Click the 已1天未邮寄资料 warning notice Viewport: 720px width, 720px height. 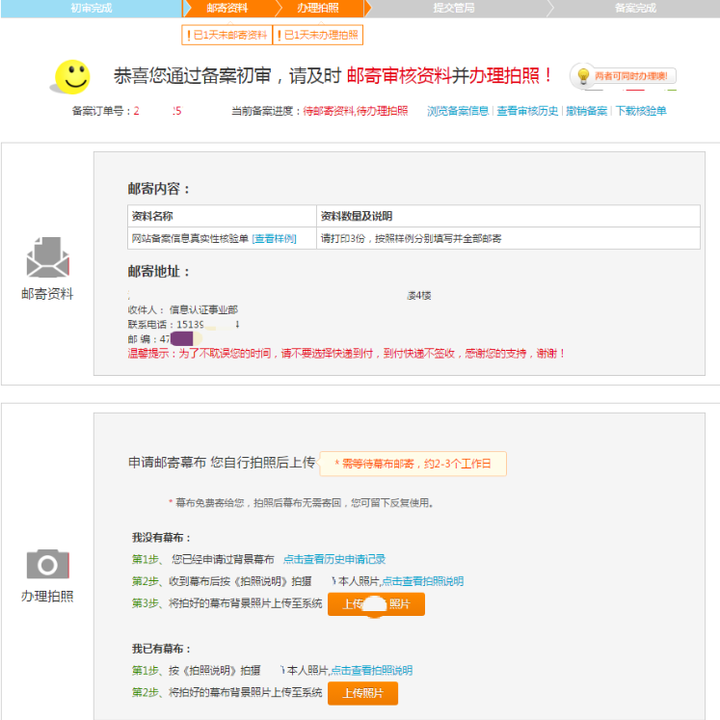click(x=227, y=35)
